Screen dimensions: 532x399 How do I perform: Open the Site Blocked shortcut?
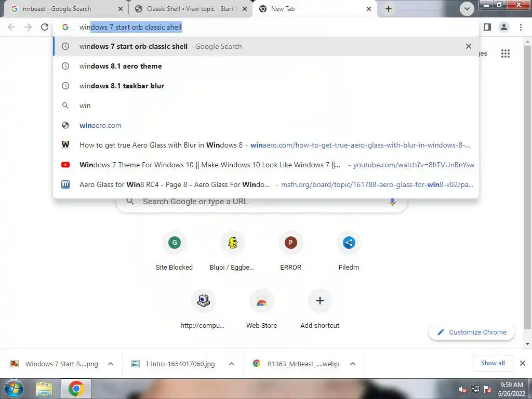(175, 251)
